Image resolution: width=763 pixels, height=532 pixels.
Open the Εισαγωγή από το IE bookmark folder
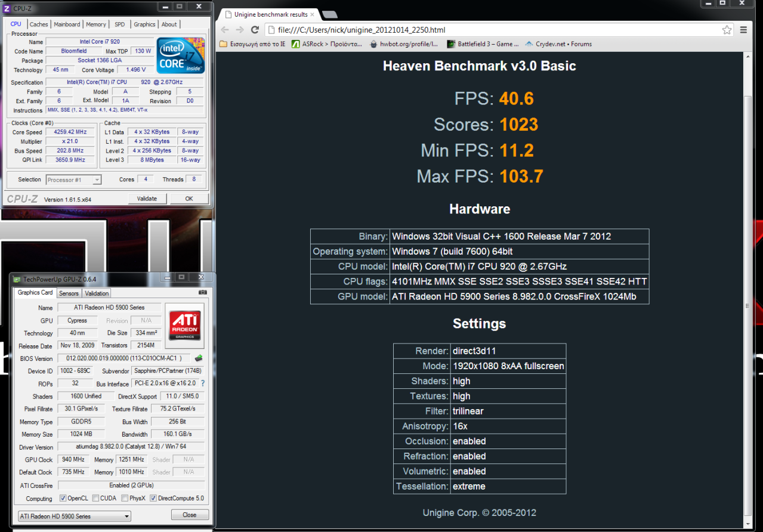(254, 44)
